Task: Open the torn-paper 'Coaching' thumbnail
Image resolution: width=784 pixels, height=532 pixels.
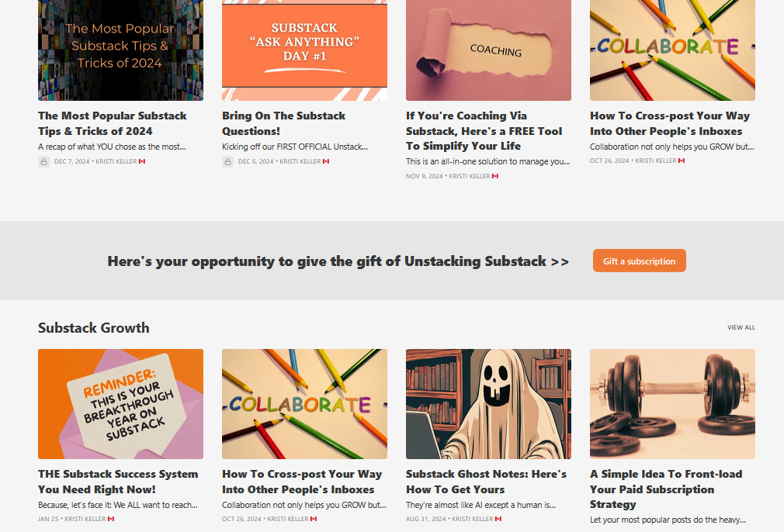Action: [x=488, y=50]
